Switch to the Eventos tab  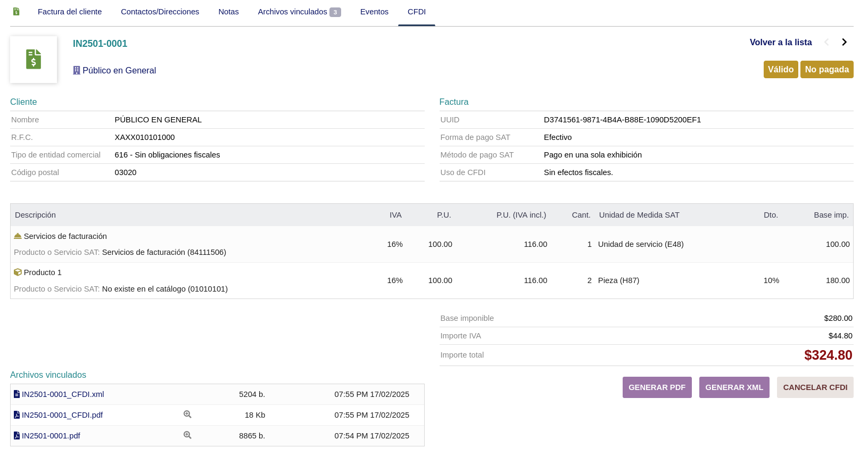374,12
